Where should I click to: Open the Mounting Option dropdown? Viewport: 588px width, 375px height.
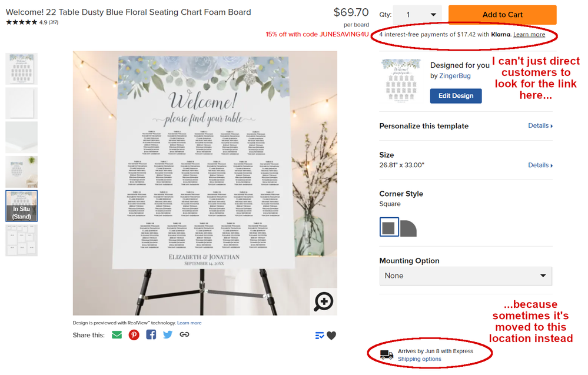(x=466, y=276)
